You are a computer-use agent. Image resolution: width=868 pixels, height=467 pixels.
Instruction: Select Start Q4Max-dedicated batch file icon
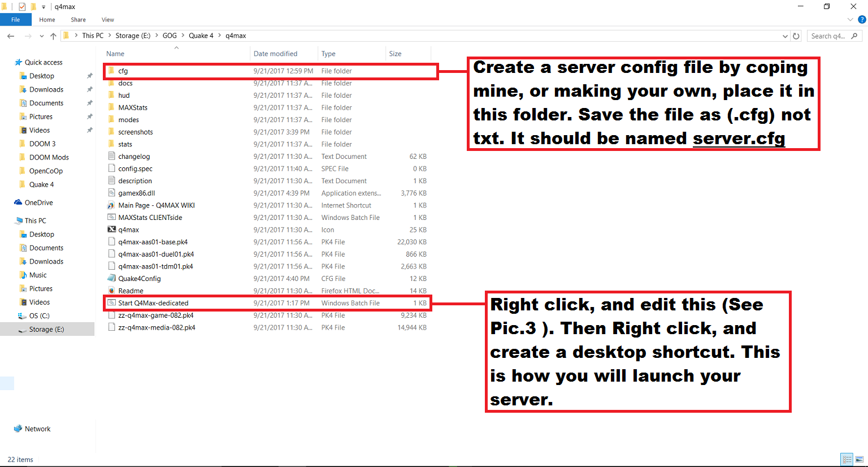(111, 303)
